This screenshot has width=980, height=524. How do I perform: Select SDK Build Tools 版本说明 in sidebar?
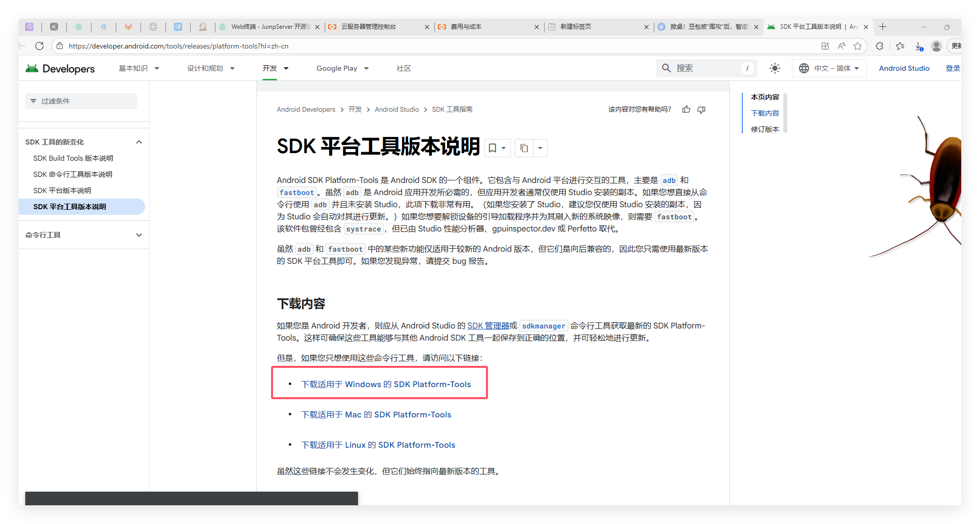click(72, 158)
